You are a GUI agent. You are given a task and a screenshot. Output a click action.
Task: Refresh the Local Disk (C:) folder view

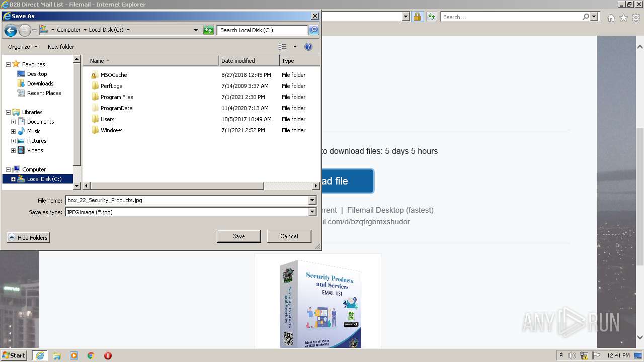tap(208, 30)
